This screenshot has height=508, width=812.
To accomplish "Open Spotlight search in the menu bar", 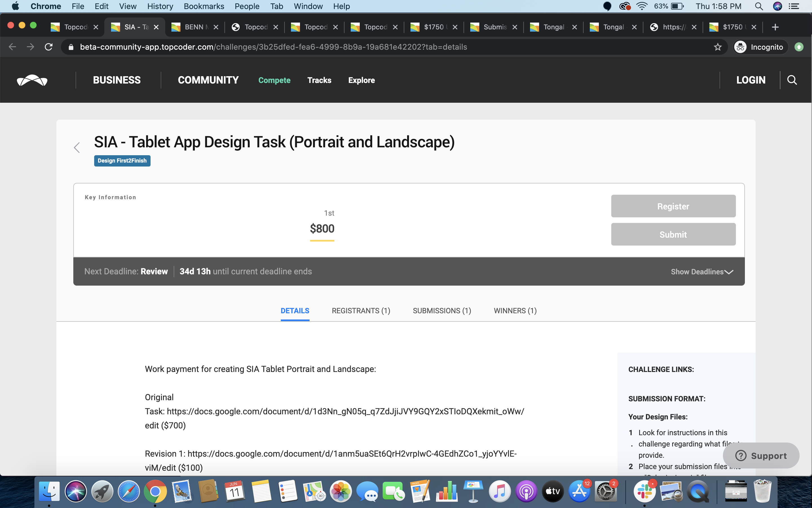I will 759,6.
